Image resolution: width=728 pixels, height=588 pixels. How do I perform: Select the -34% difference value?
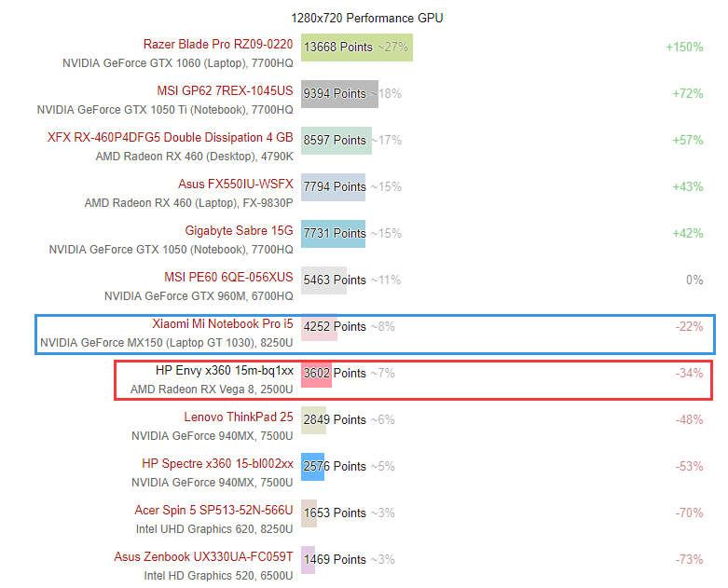[x=689, y=373]
